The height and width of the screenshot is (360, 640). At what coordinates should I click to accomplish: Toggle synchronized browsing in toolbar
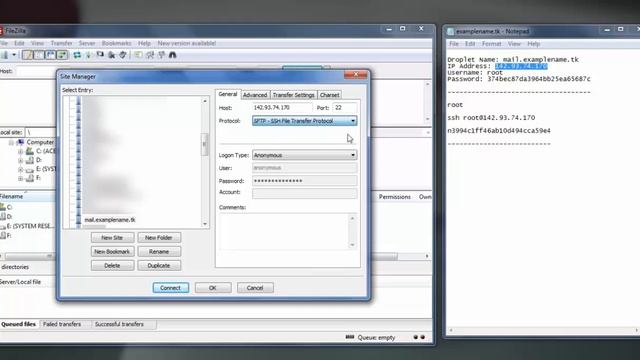[x=161, y=55]
